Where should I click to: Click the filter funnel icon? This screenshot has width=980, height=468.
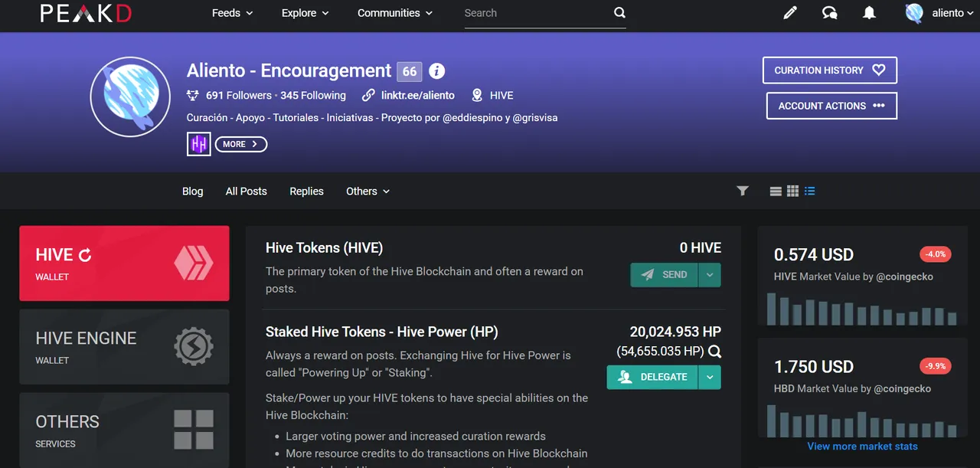(743, 191)
